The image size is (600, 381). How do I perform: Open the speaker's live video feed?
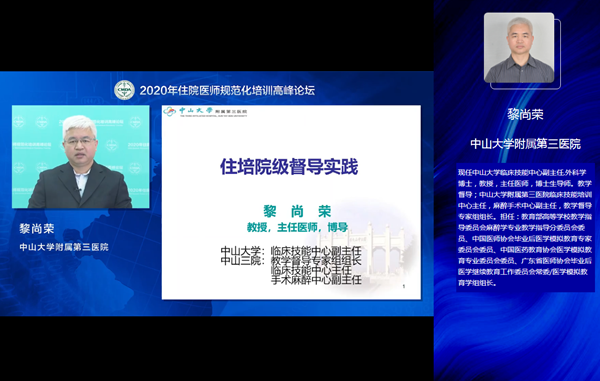pyautogui.click(x=81, y=157)
